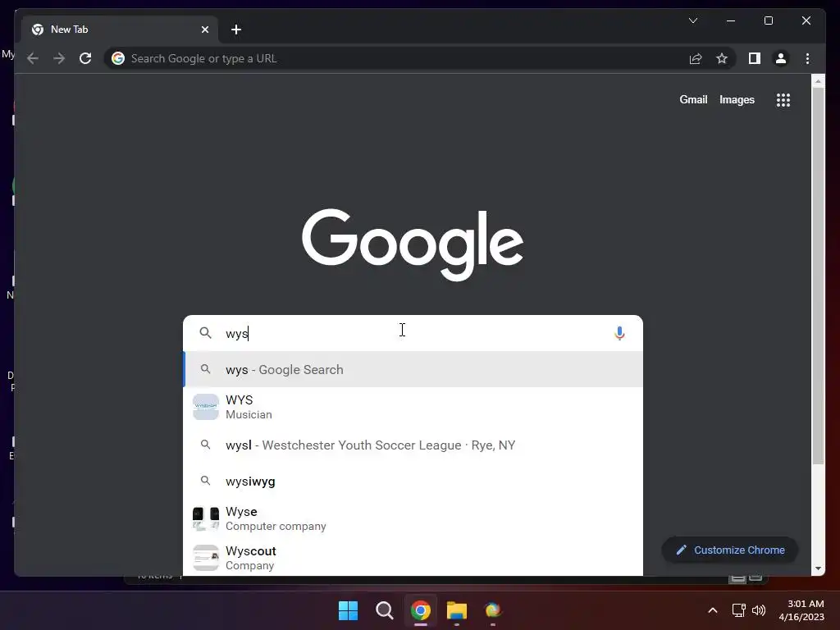Click the Wyse thumbnail image
840x630 pixels.
coord(206,518)
